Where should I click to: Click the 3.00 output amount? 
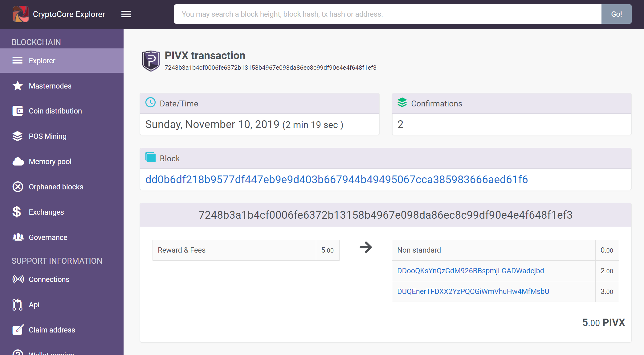pyautogui.click(x=607, y=291)
